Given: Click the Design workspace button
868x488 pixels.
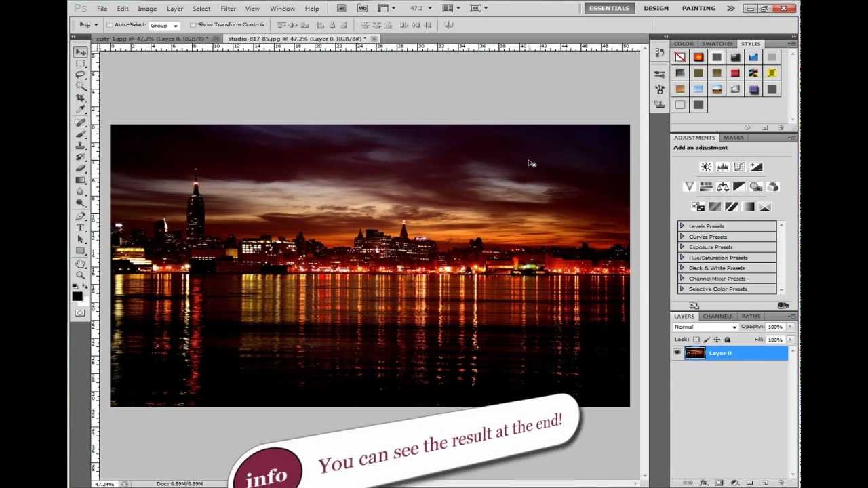Looking at the screenshot, I should (x=656, y=8).
